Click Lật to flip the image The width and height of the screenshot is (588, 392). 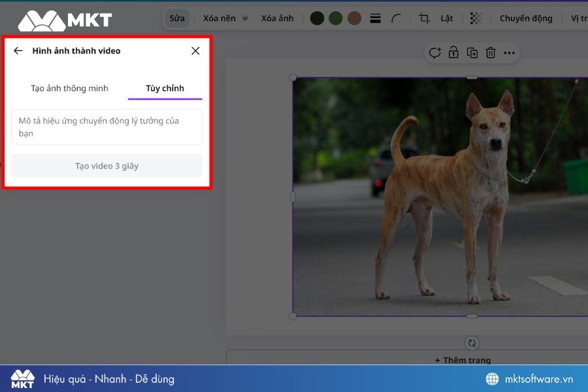(x=447, y=18)
